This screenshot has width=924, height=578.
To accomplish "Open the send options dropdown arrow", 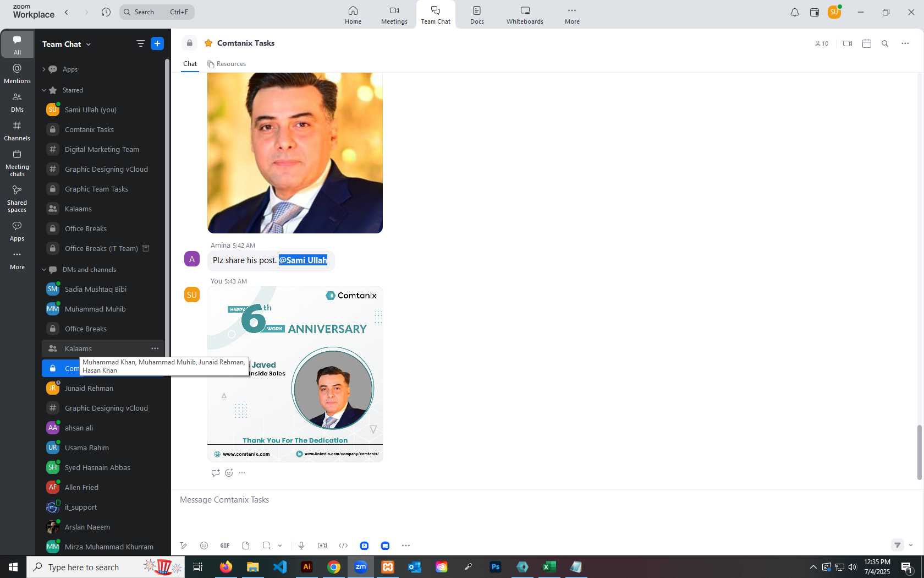I will [911, 546].
